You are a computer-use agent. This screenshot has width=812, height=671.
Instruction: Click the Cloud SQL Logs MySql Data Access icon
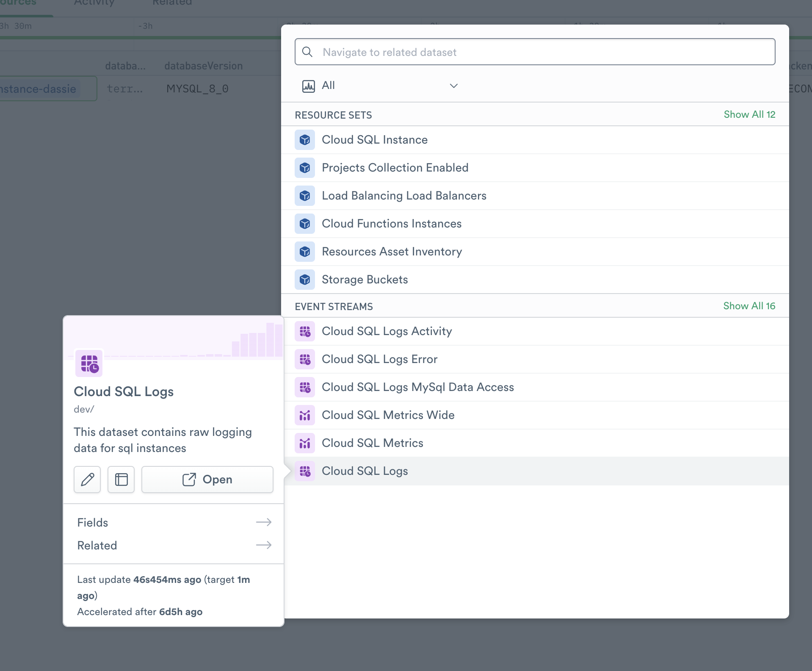pos(305,387)
